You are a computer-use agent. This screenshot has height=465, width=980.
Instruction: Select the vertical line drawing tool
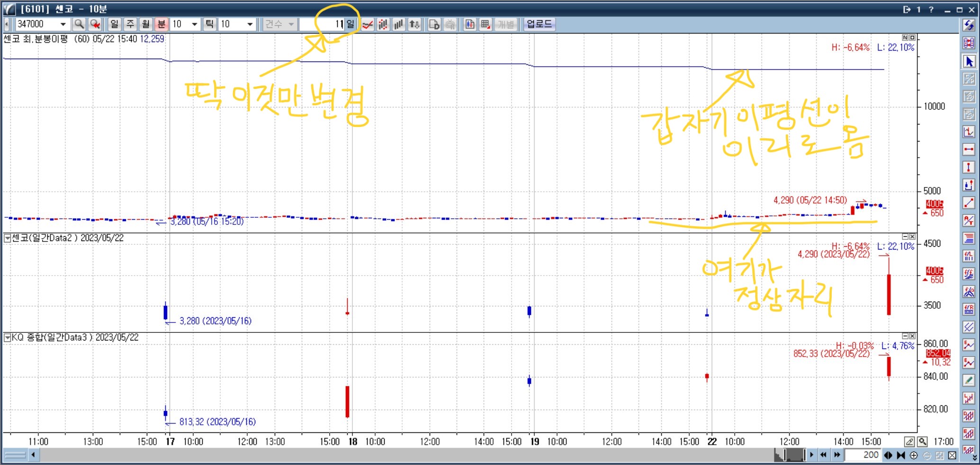point(969,167)
